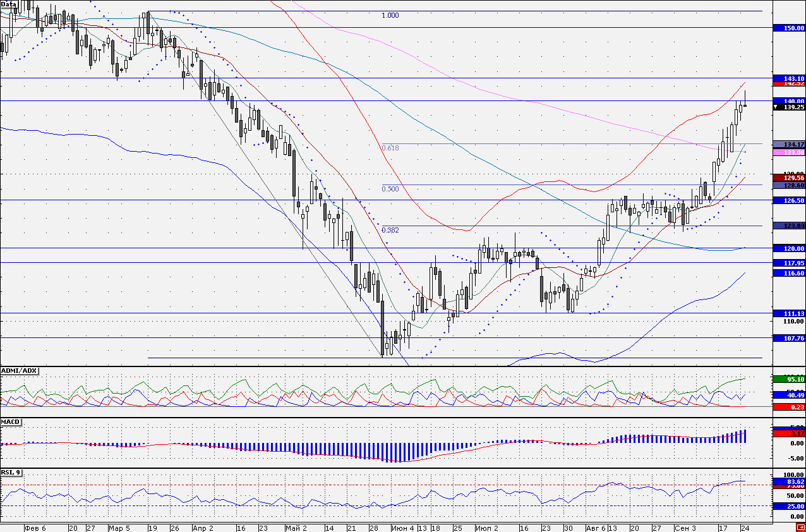Select the 111.13 price level tag
Image resolution: width=806 pixels, height=532 pixels.
coord(789,313)
